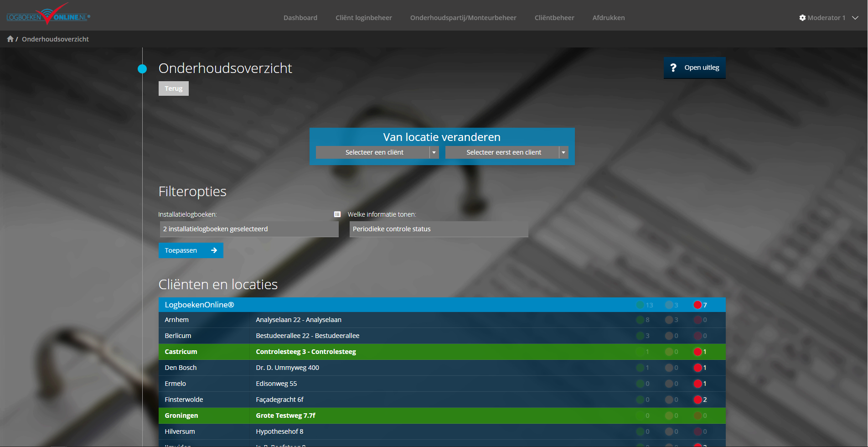
Task: Click 'Bestudeerallee 22 - Bestudeerallee' address
Action: point(308,336)
